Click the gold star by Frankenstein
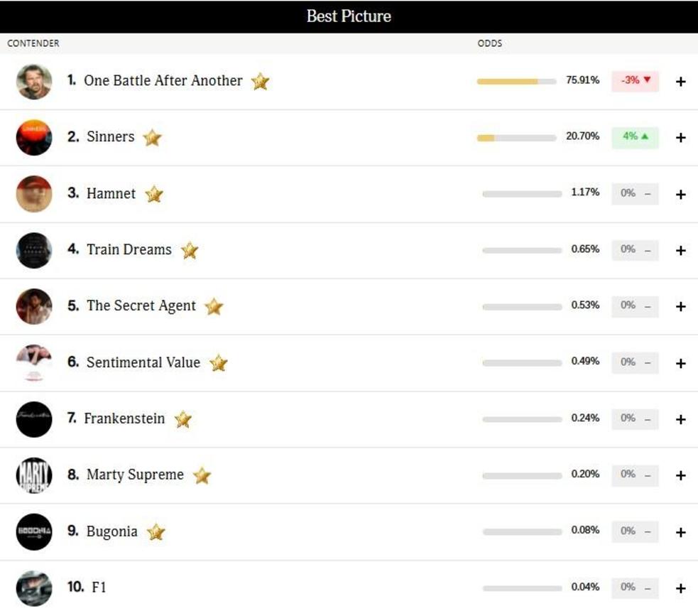The height and width of the screenshot is (616, 698). coord(183,419)
